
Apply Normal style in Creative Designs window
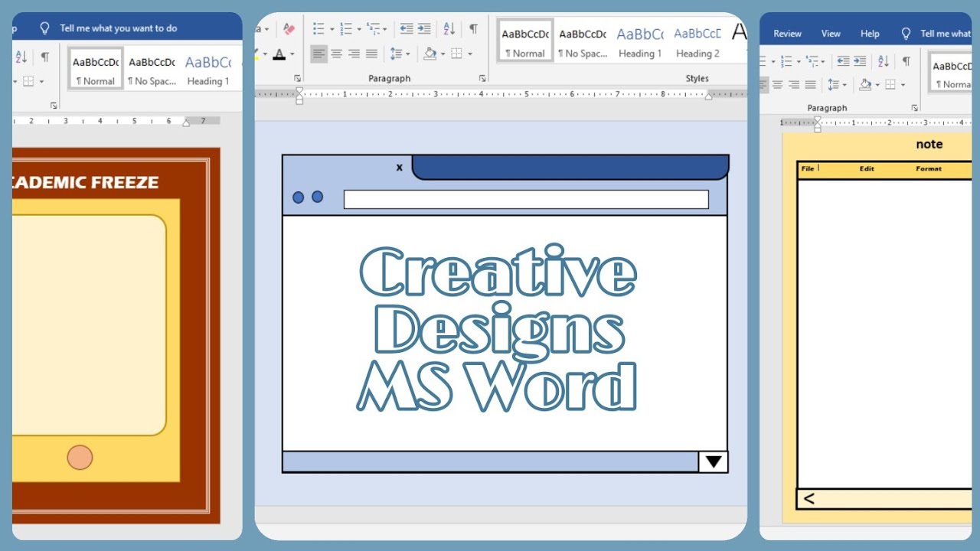pyautogui.click(x=524, y=41)
